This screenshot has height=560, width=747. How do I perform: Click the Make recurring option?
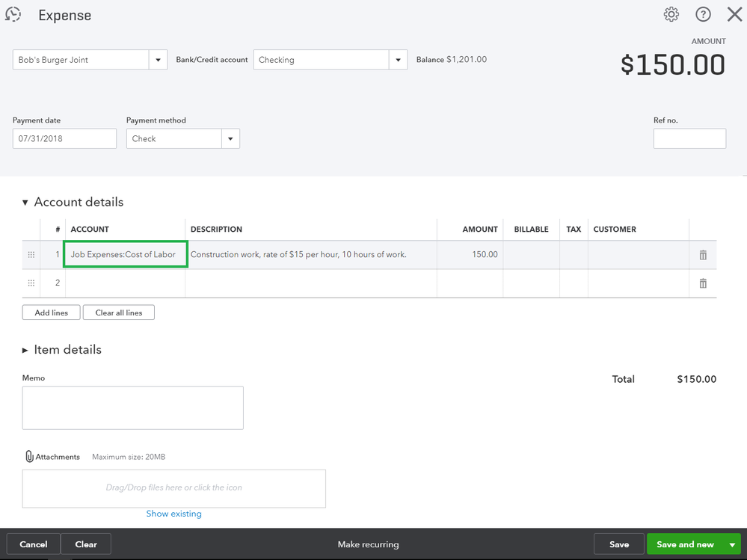click(368, 544)
